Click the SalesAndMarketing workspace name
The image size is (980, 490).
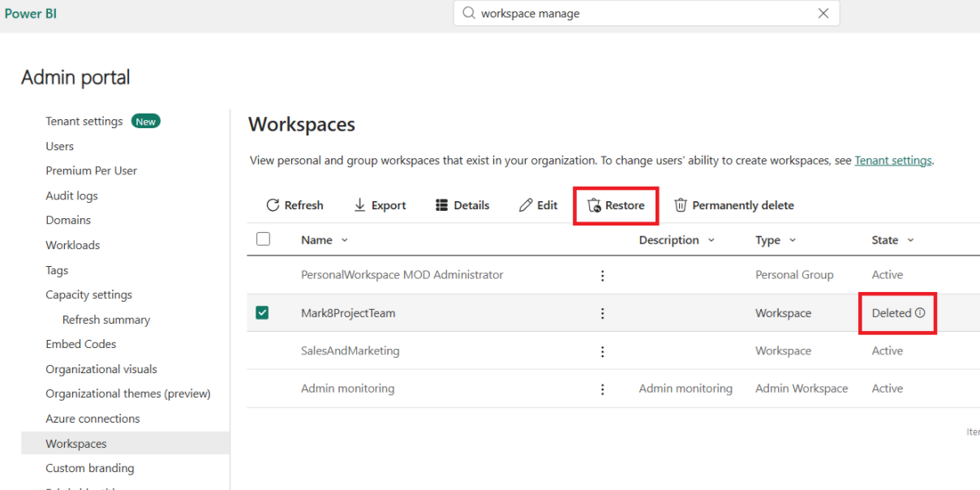[x=350, y=351]
